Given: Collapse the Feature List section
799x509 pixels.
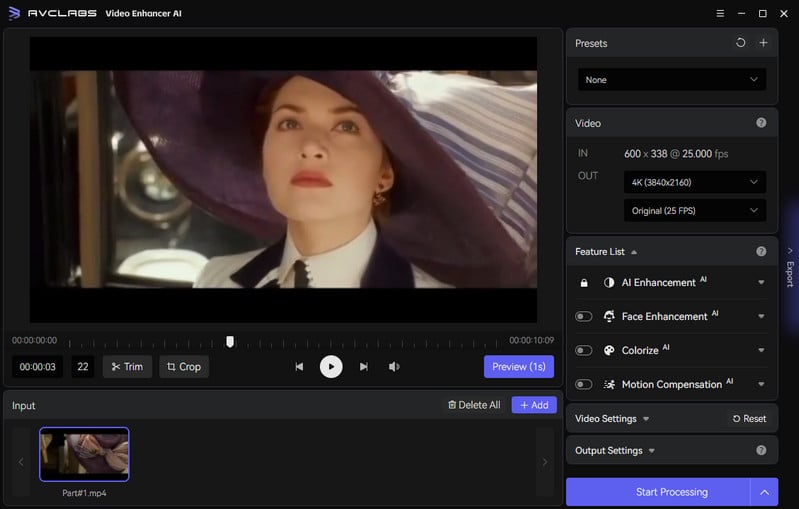Looking at the screenshot, I should click(x=634, y=252).
